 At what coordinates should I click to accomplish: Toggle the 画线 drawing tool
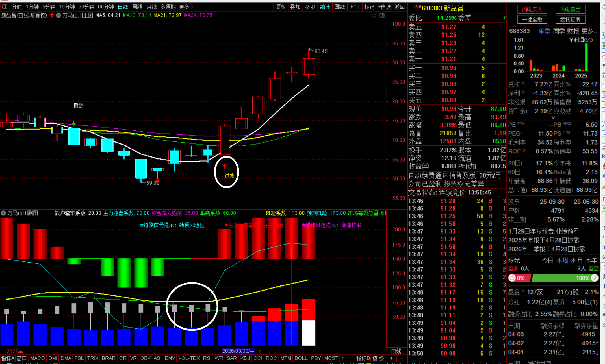pos(339,6)
